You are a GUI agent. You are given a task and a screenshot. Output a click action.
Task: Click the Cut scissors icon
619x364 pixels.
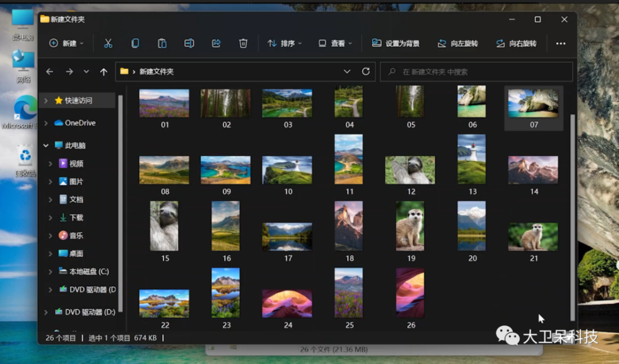[x=108, y=43]
